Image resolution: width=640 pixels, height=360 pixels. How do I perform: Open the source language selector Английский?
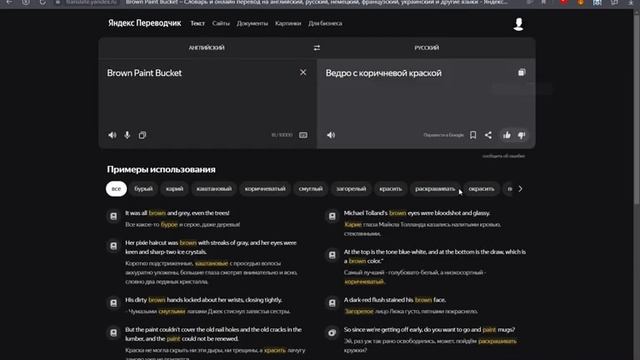pyautogui.click(x=207, y=48)
